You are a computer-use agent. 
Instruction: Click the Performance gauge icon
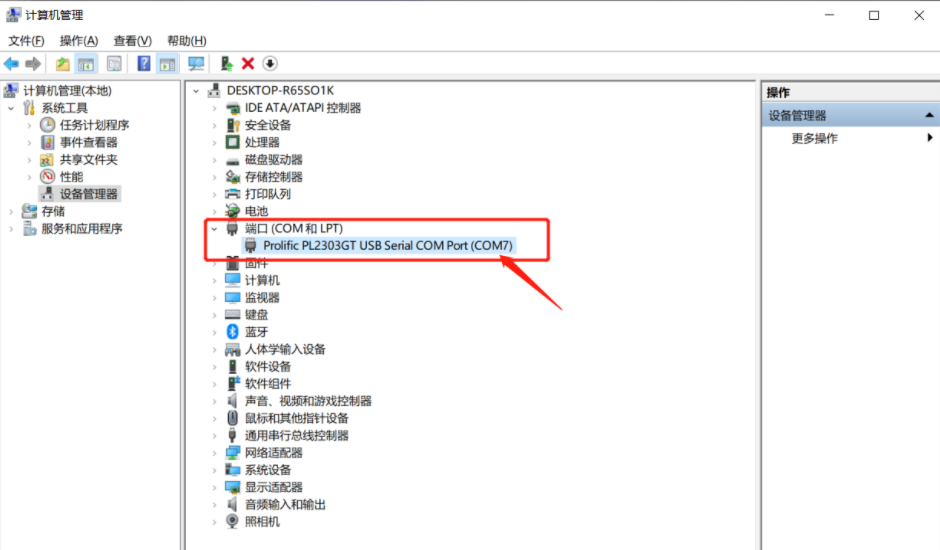coord(47,176)
